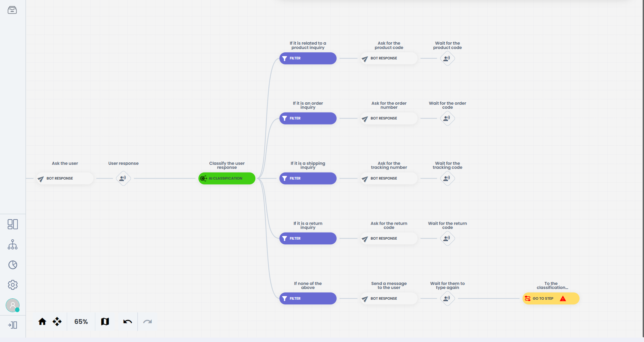The image size is (644, 342).
Task: Click the 'Wait for them to type again' node icon
Action: pyautogui.click(x=447, y=299)
